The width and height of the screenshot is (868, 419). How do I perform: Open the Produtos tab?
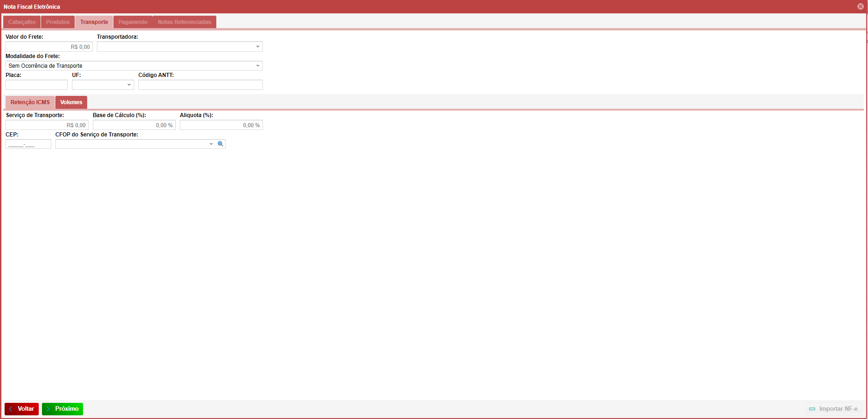pos(58,22)
